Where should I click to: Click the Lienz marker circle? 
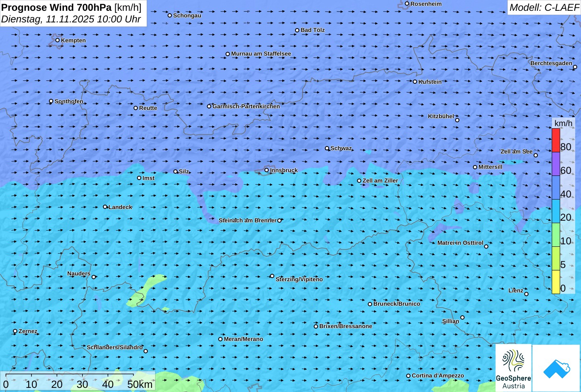[526, 294]
